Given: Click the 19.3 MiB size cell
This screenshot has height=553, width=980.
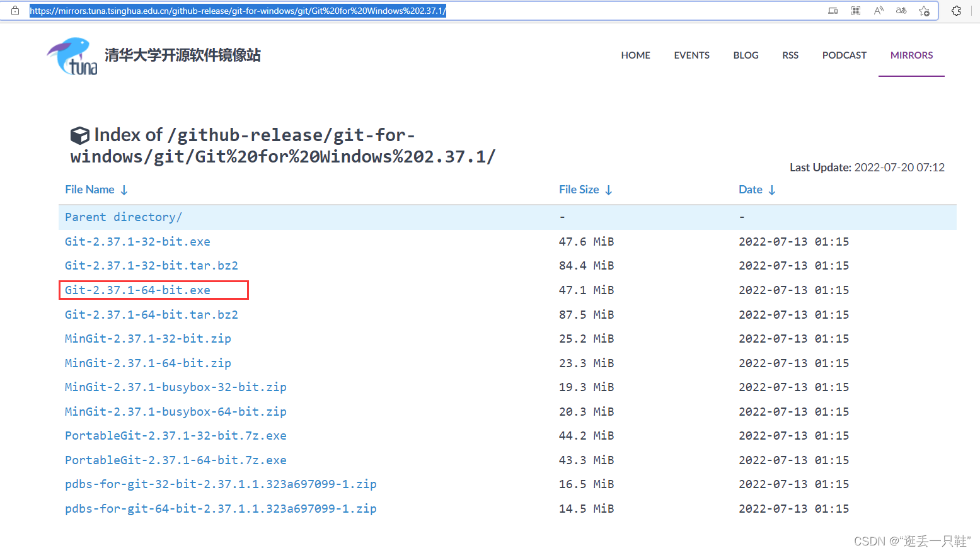Looking at the screenshot, I should point(586,387).
